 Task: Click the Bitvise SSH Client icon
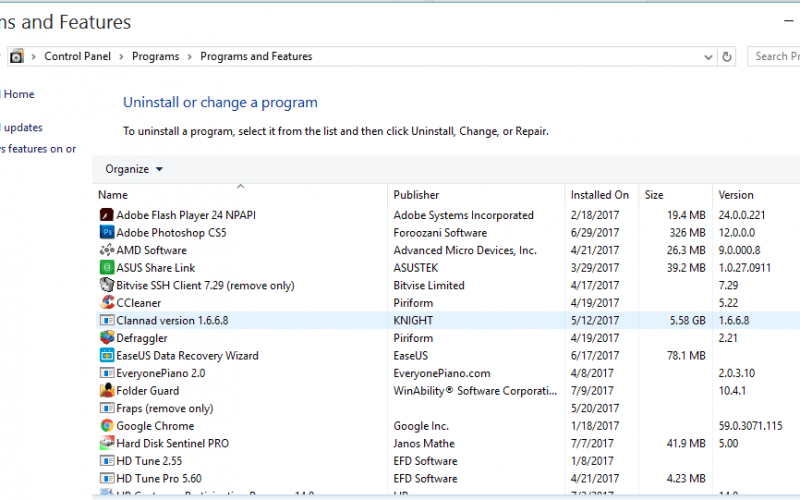pyautogui.click(x=107, y=285)
